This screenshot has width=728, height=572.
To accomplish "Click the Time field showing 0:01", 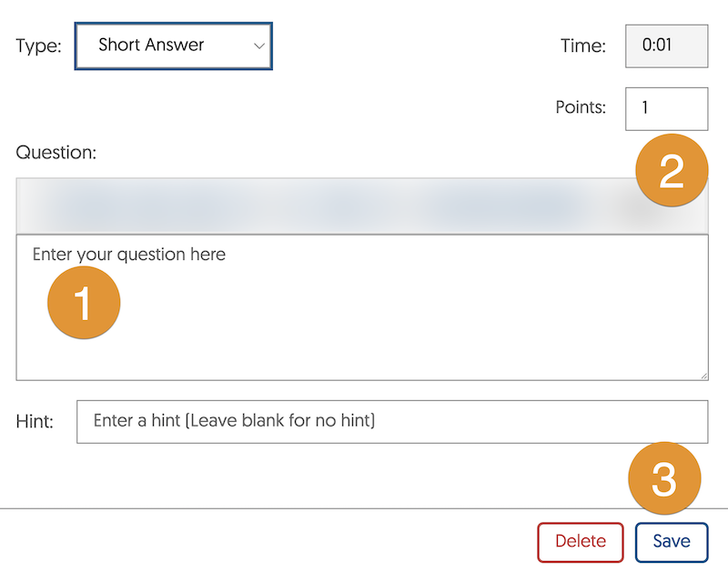I will pos(665,45).
